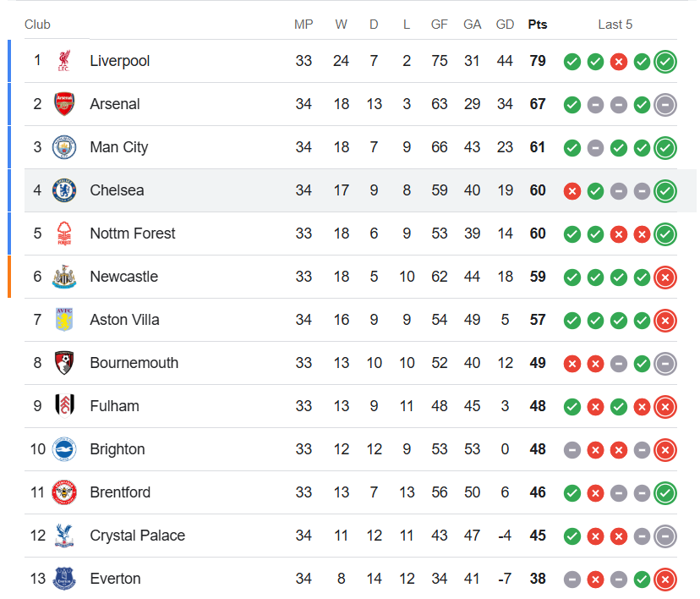Select the Brentford team name

click(120, 492)
